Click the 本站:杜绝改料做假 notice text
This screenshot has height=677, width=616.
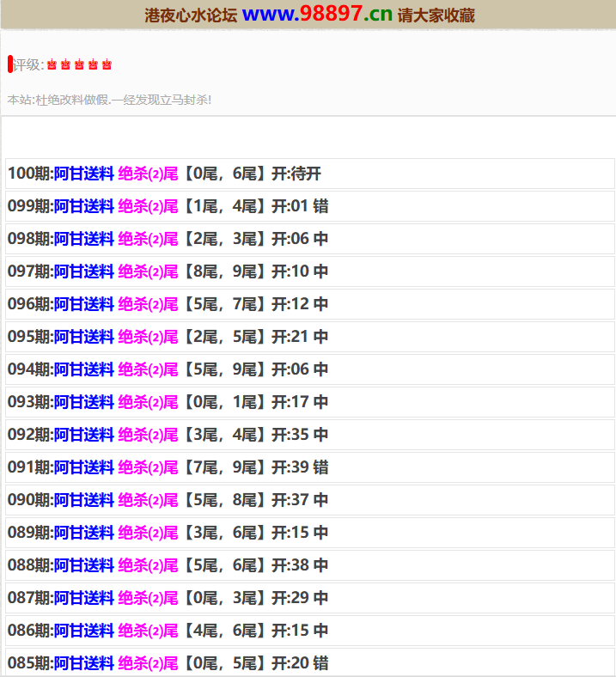pyautogui.click(x=109, y=100)
